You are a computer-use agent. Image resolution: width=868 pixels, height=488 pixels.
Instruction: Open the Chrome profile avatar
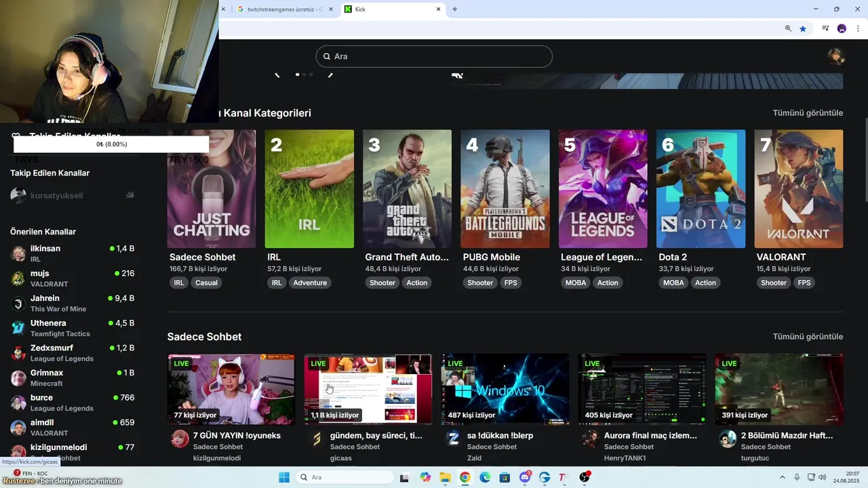pos(842,28)
